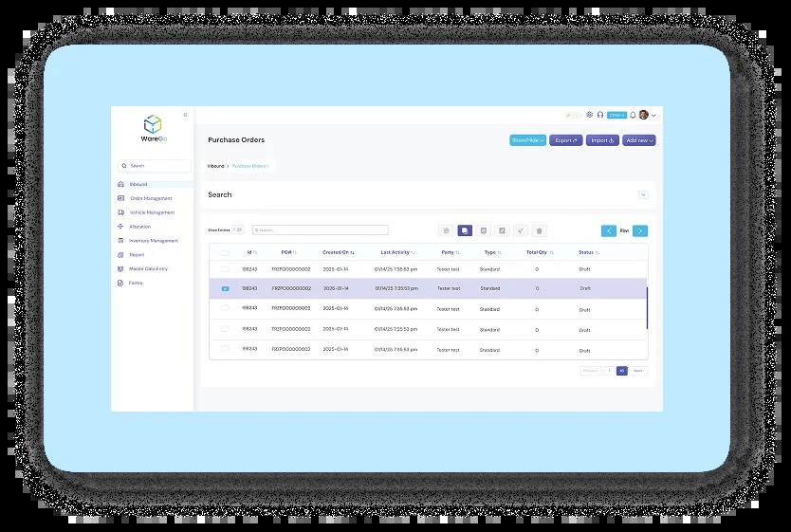Open the profile menu chevron beside the avatar
Viewport: 791px width, 532px height.
pos(653,116)
